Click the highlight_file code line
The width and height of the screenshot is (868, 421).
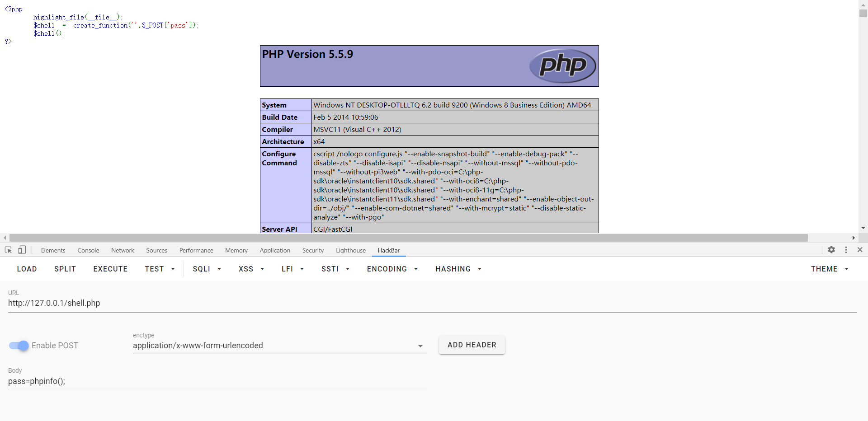click(78, 17)
